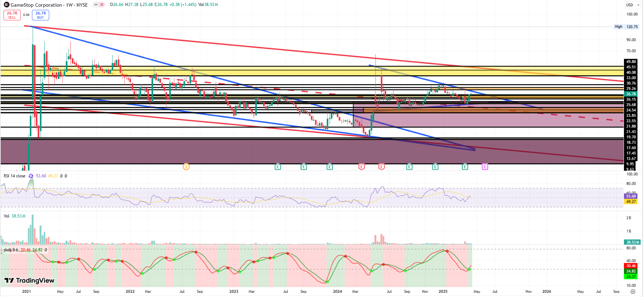The height and width of the screenshot is (297, 644).
Task: Click the 33.00 price line label
Action: (631, 78)
